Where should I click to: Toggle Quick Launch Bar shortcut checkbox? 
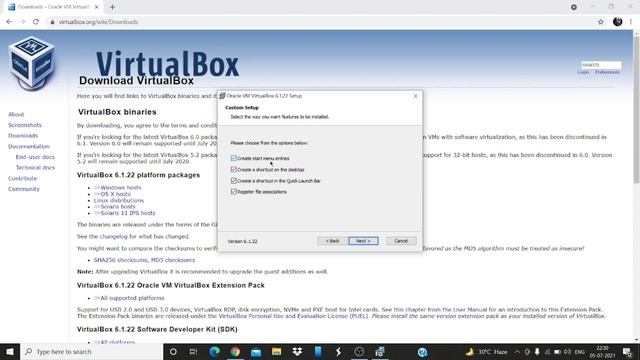coord(234,180)
